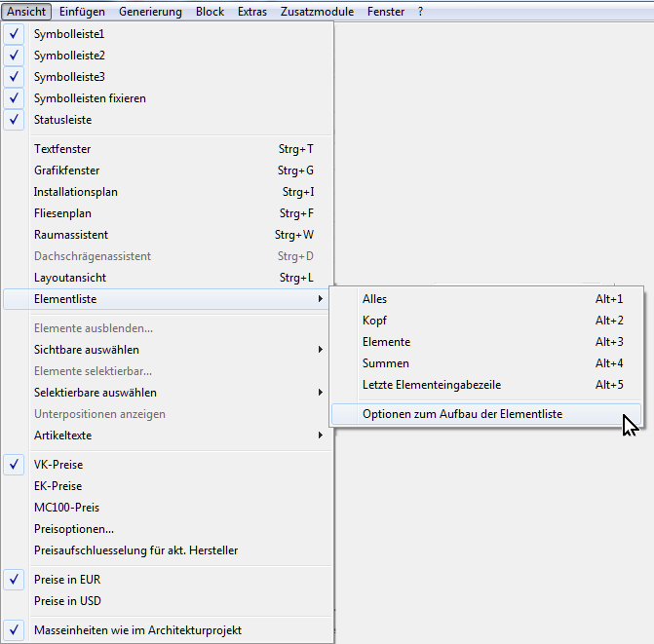Screen dimensions: 654x644
Task: Switch to Layoutansicht
Action: [x=71, y=278]
